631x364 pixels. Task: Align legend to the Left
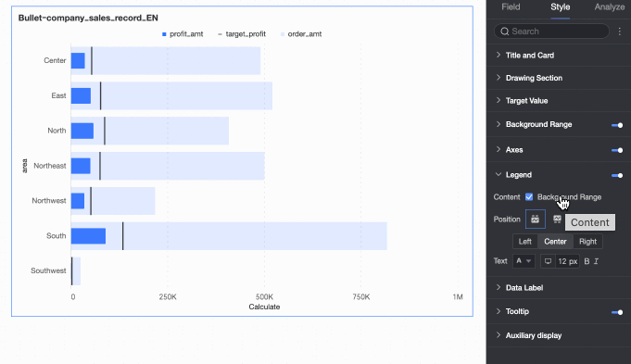[524, 242]
